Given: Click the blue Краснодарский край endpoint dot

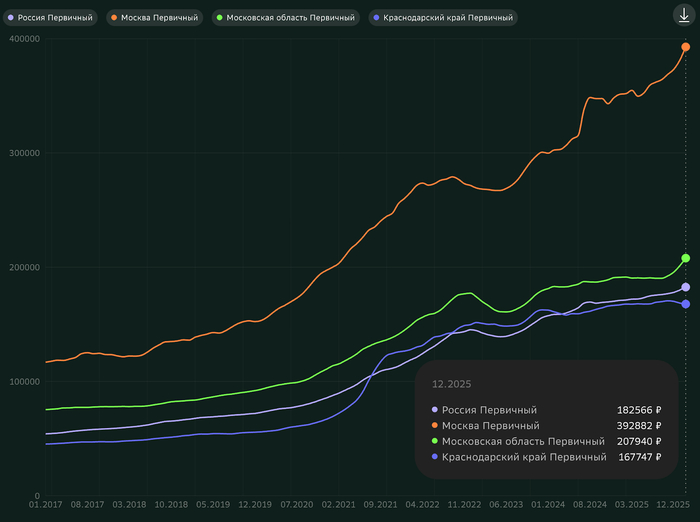Looking at the screenshot, I should pos(686,304).
